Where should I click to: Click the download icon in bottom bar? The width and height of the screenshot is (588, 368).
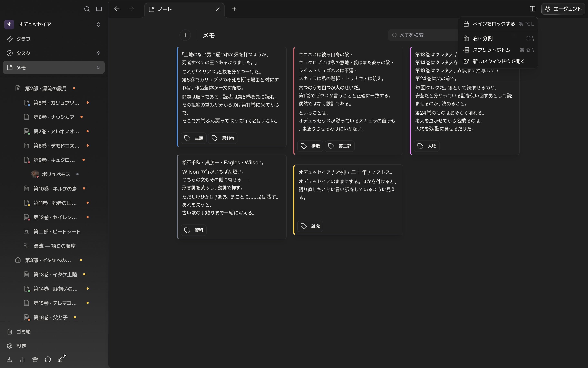(x=9, y=359)
